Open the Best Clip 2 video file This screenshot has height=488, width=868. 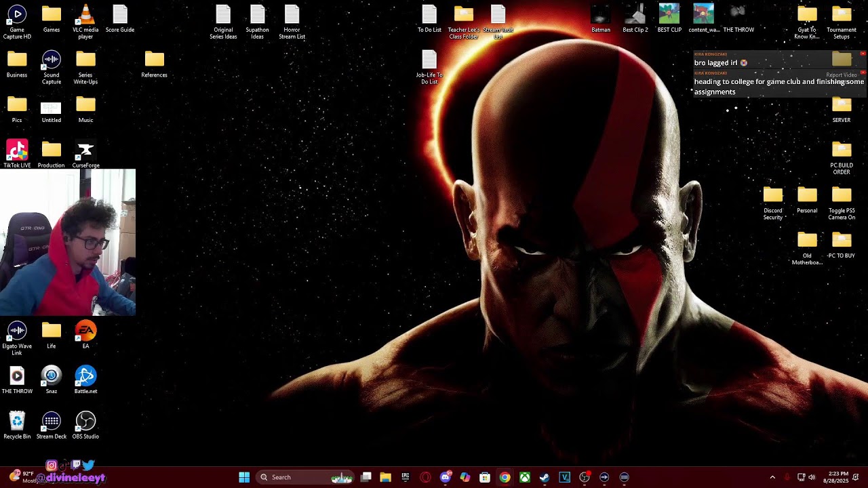coord(635,18)
